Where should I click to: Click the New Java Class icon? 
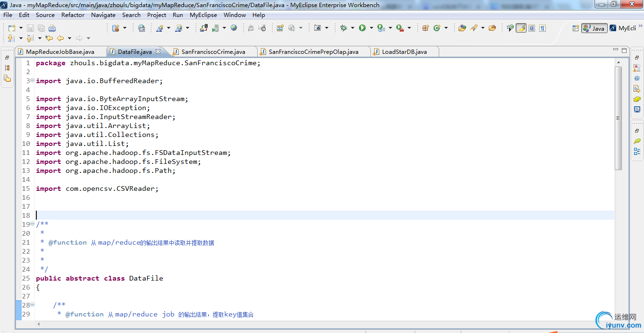(437, 28)
